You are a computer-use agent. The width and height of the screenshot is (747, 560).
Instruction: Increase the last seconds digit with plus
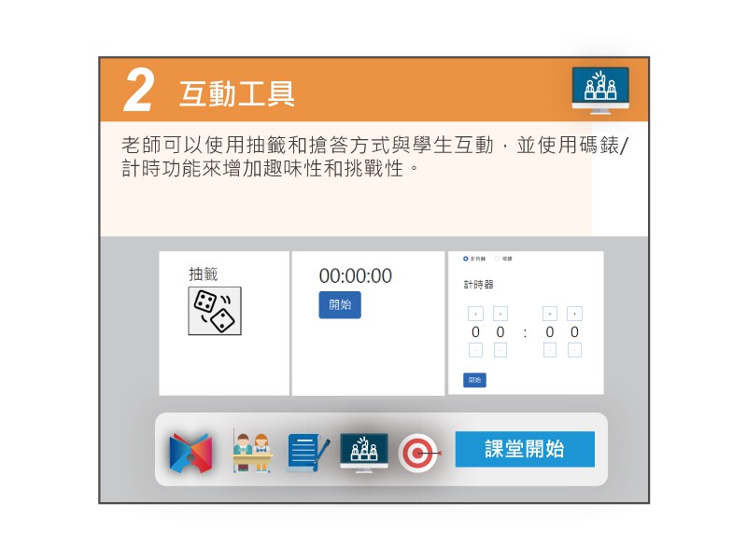pos(574,314)
